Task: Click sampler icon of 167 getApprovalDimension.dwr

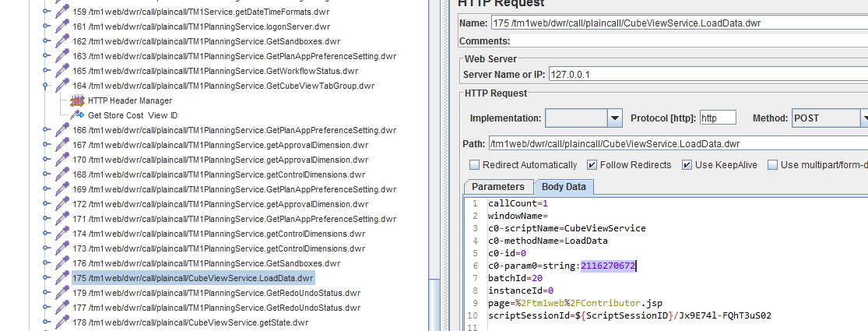Action: click(x=62, y=145)
